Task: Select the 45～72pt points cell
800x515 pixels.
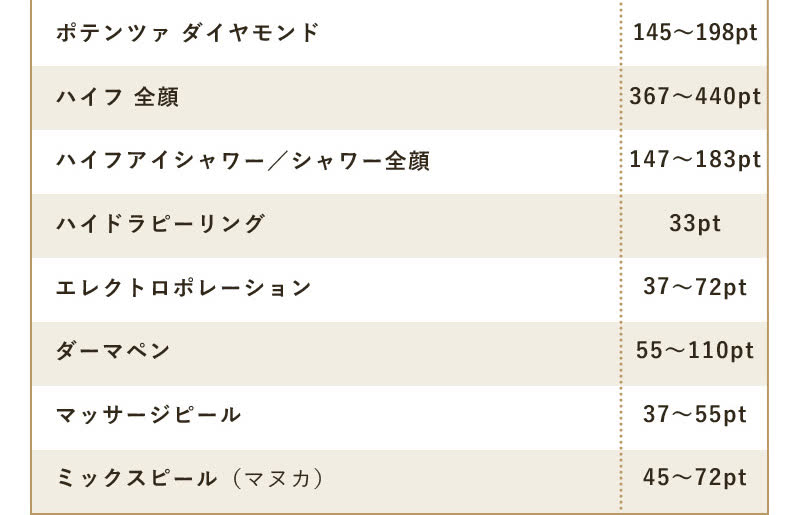Action: (x=695, y=478)
